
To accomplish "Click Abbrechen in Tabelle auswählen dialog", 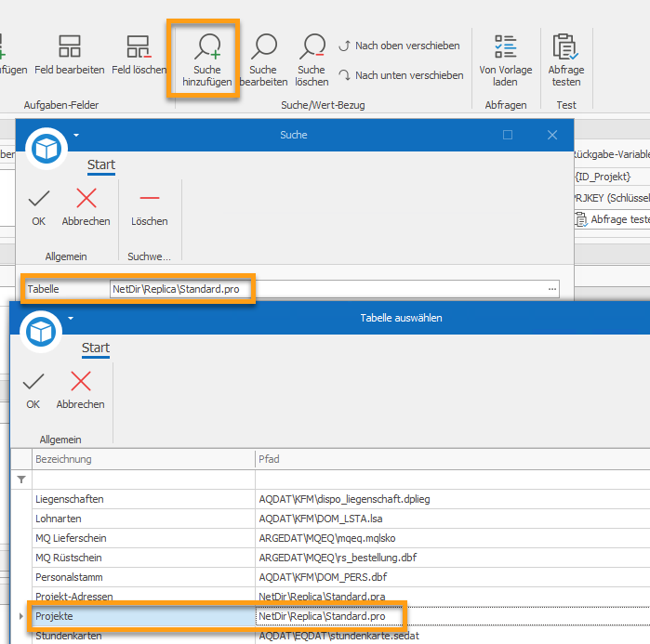I will tap(80, 390).
